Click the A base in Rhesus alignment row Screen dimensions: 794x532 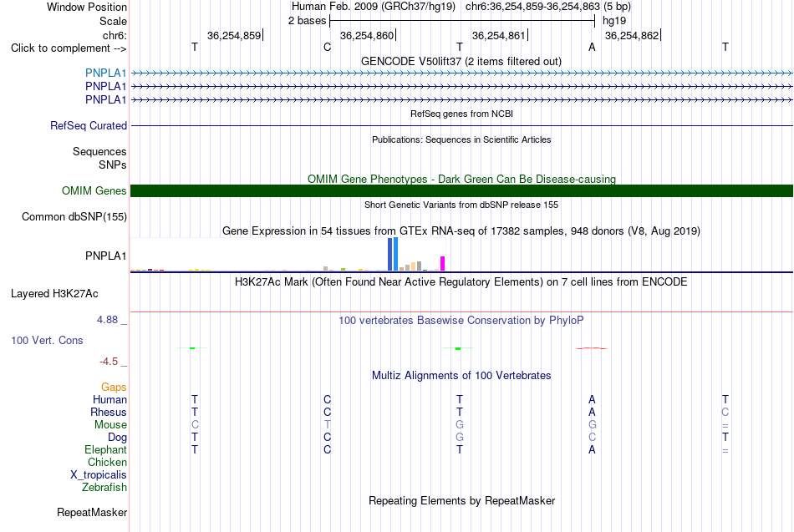point(592,412)
